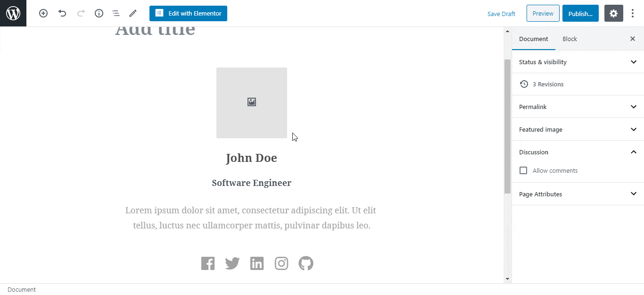Redo the last undone change
644x295 pixels.
click(x=81, y=13)
